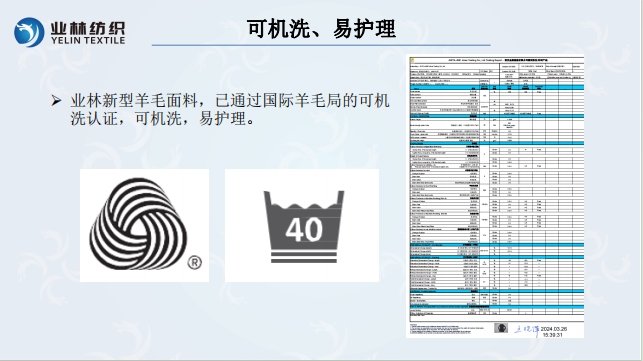The height and width of the screenshot is (361, 643).
Task: Click the second line 洗认证，可机洗，易护理
Action: tap(163, 119)
